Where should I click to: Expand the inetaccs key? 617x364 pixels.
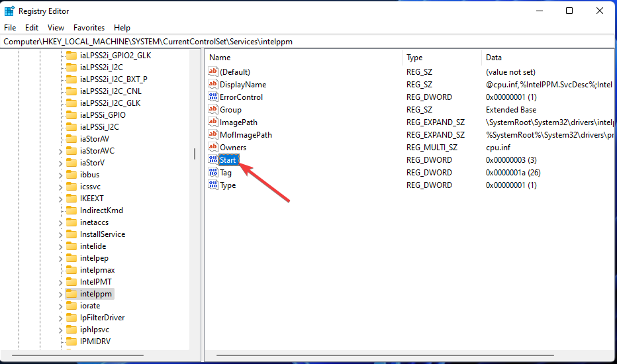[x=61, y=223]
